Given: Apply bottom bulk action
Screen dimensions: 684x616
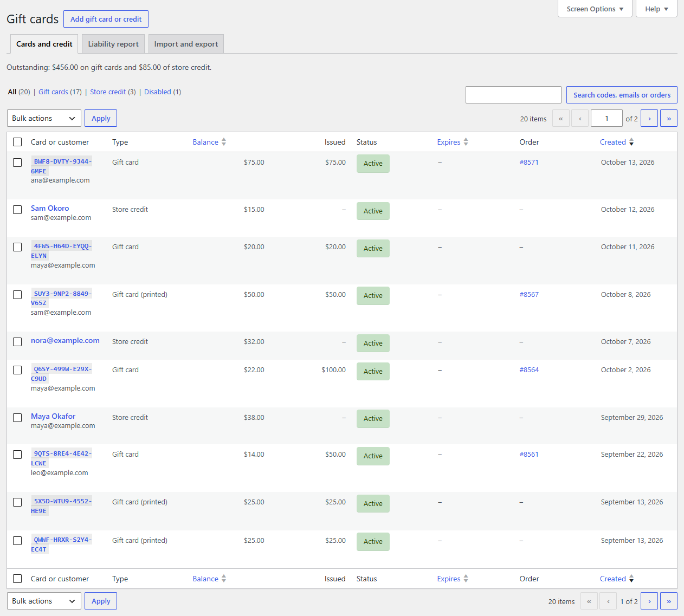Looking at the screenshot, I should [x=101, y=601].
